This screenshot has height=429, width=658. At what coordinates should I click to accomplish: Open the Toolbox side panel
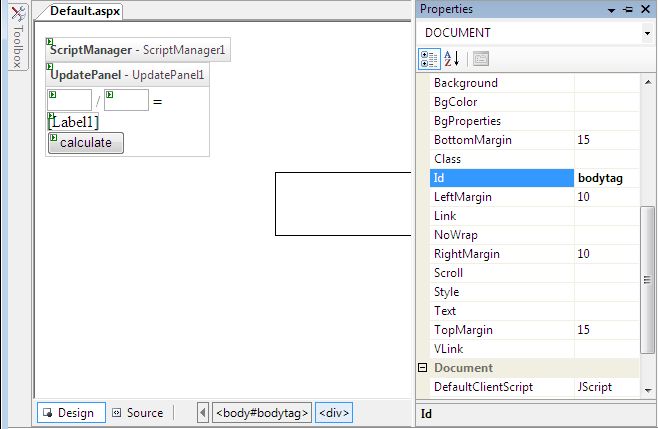click(x=18, y=37)
